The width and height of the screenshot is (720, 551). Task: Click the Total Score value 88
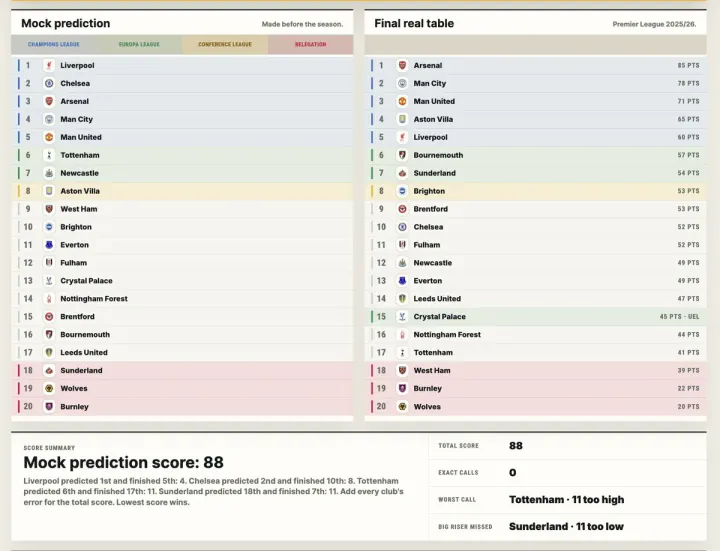pos(516,445)
